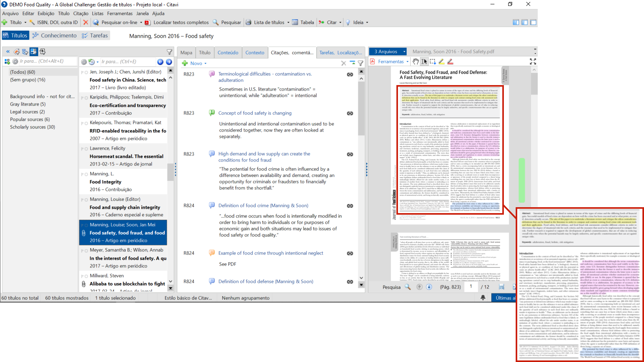The image size is (644, 362).
Task: Click fit page width icon
Action: [x=502, y=287]
